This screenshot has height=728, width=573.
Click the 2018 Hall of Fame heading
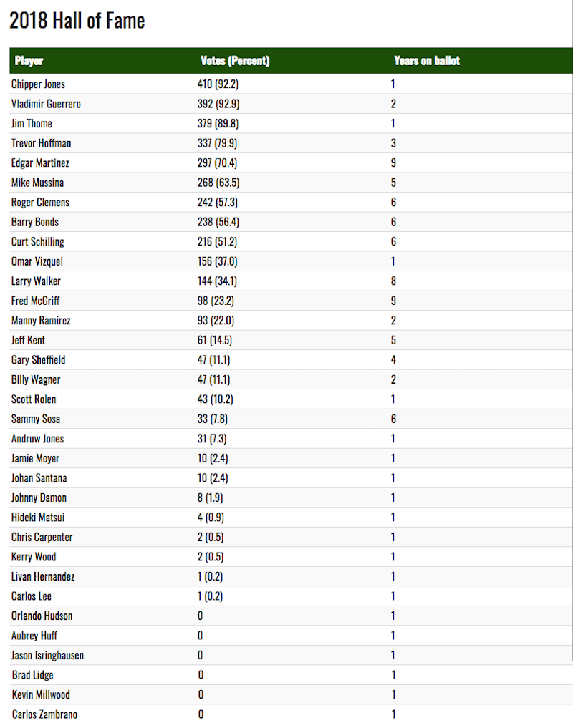77,21
